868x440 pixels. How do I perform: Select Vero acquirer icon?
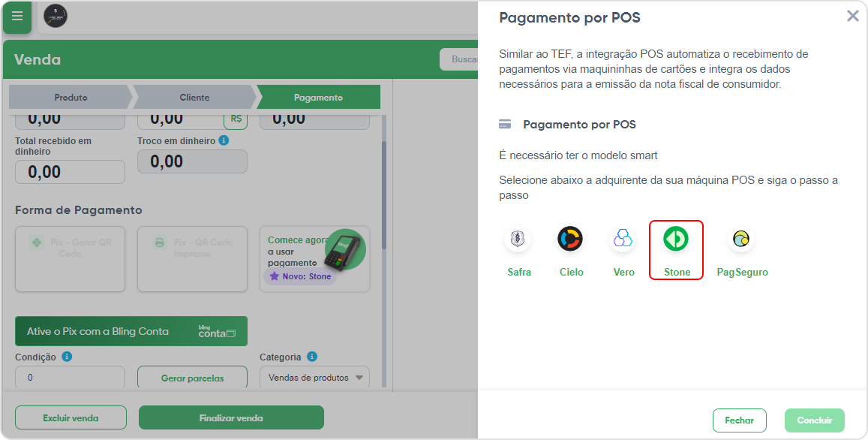tap(623, 240)
